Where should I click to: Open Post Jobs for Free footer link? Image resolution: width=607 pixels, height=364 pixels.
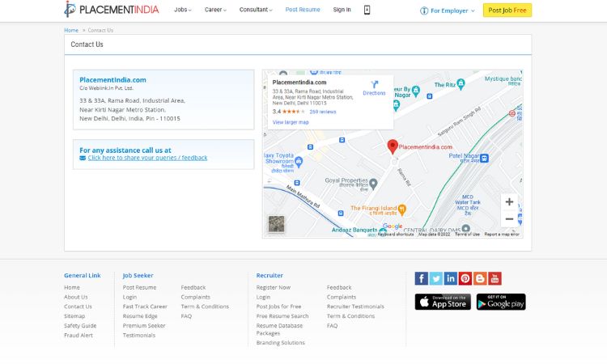(278, 307)
